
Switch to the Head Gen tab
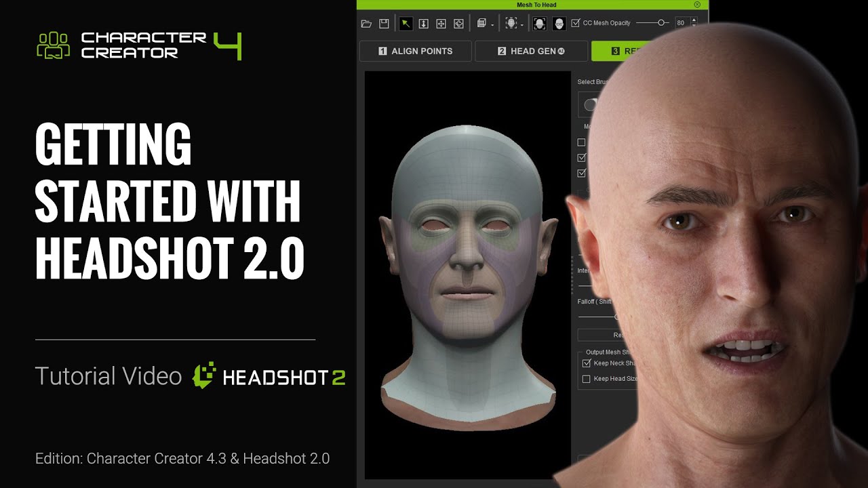click(x=531, y=51)
